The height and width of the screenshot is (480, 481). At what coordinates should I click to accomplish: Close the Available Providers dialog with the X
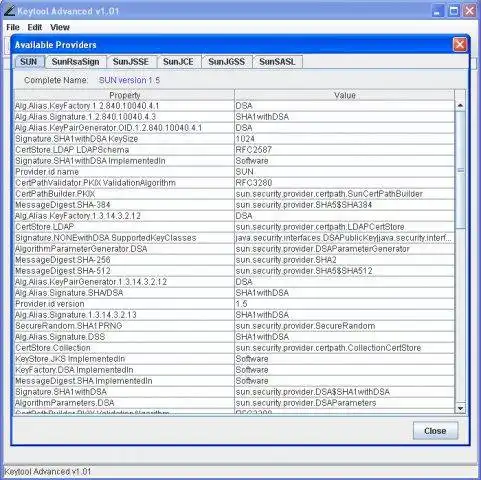click(x=460, y=45)
